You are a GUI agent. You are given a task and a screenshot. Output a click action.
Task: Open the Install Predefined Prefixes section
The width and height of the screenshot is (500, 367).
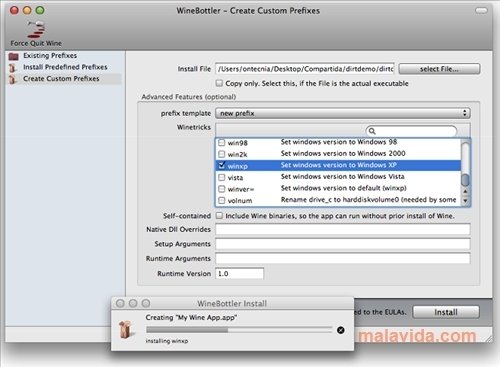[65, 67]
